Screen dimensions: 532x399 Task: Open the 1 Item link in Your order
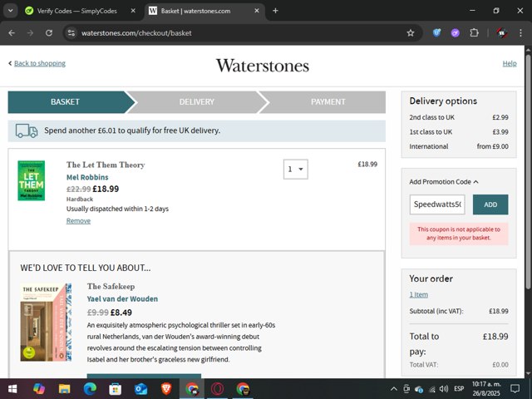(x=418, y=294)
